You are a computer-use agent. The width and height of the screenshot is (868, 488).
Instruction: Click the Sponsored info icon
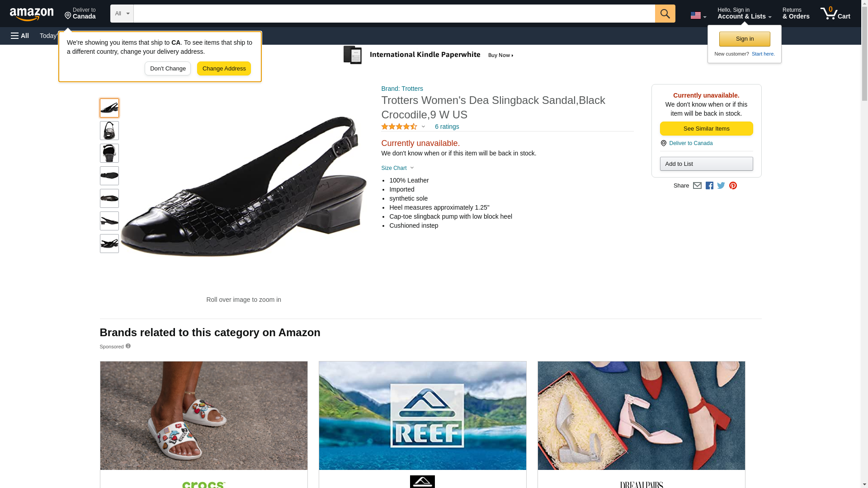pos(128,346)
